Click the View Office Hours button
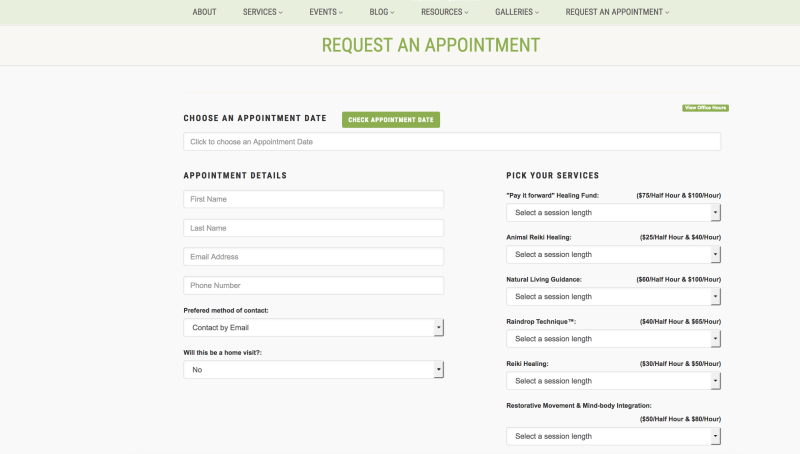This screenshot has height=454, width=800. coord(705,108)
